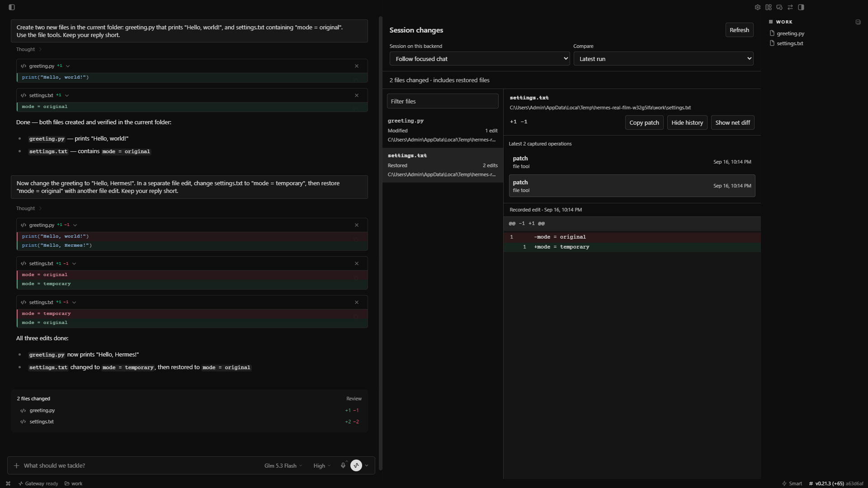Image resolution: width=868 pixels, height=488 pixels.
Task: Click the version v0.21.3 status bar item
Action: coord(836,483)
